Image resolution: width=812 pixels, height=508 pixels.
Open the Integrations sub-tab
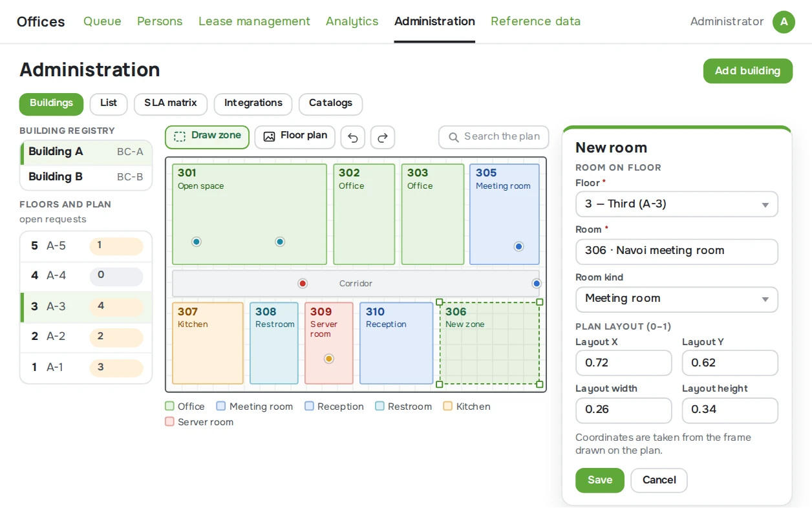pyautogui.click(x=253, y=104)
